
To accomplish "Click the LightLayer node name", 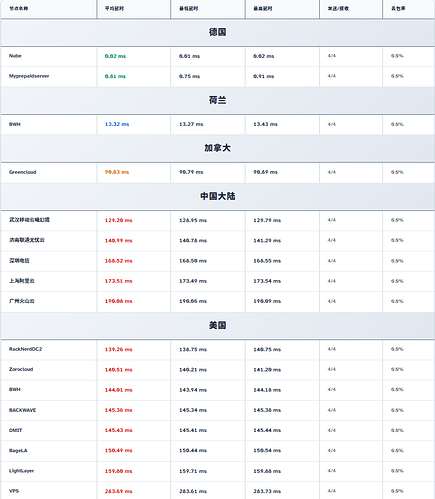I will pos(22,471).
